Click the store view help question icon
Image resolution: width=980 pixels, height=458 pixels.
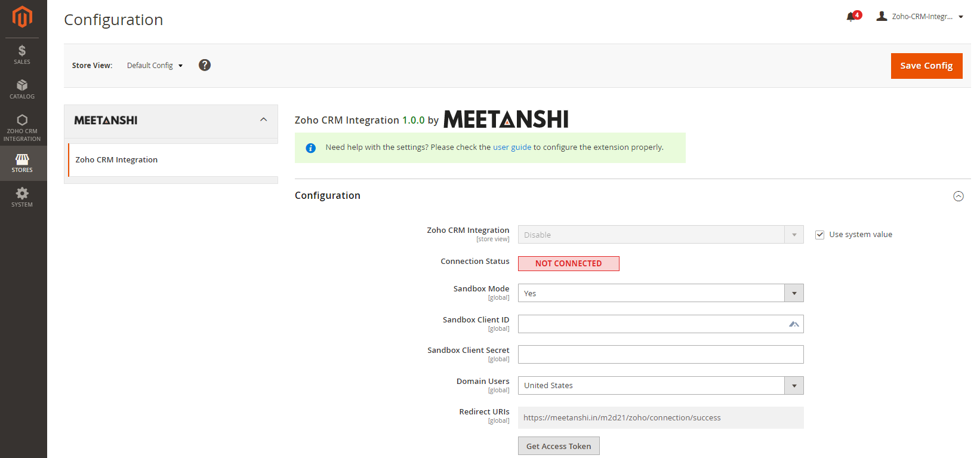(x=205, y=65)
